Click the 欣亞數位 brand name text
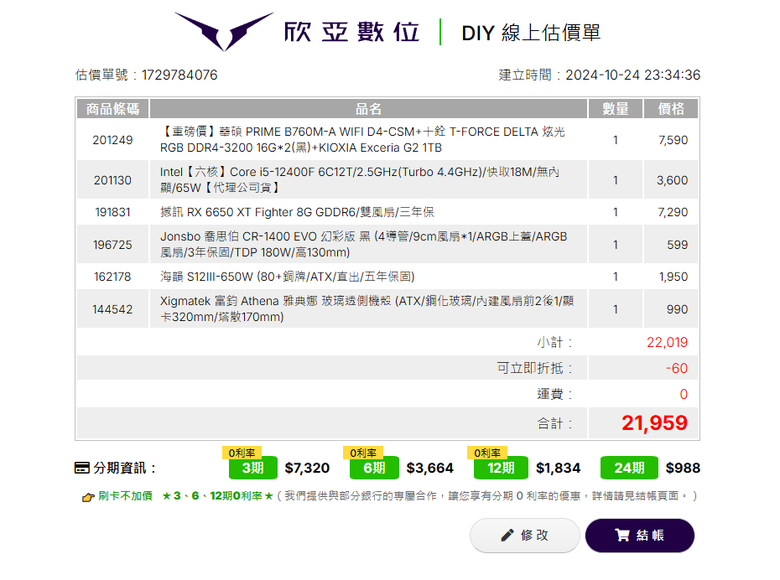The width and height of the screenshot is (780, 580). tap(352, 32)
